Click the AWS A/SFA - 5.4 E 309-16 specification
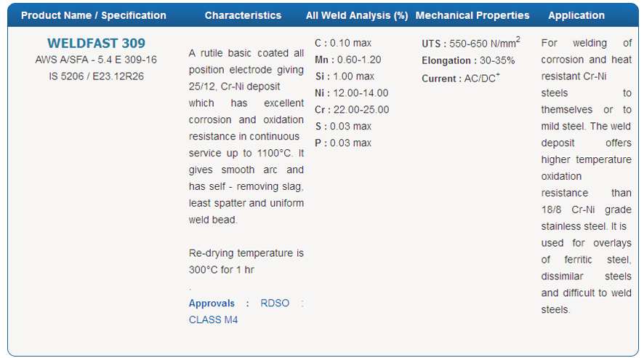This screenshot has width=644, height=358. [x=96, y=60]
